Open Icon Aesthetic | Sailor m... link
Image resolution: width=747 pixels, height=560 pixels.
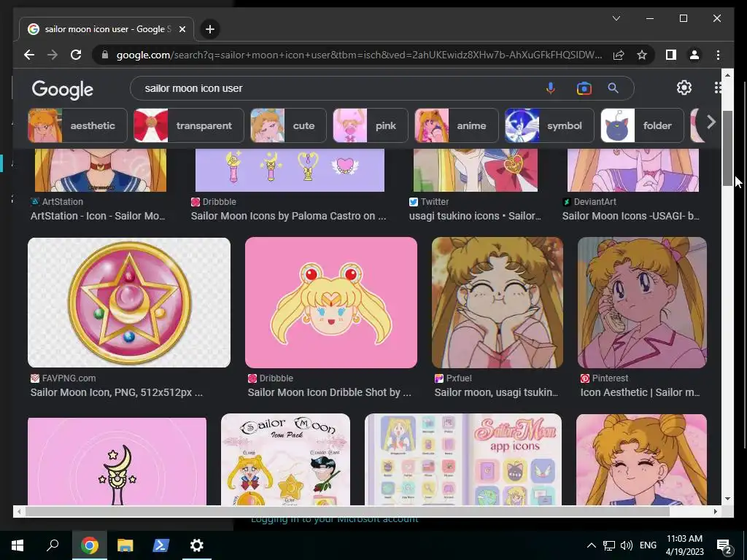point(640,392)
